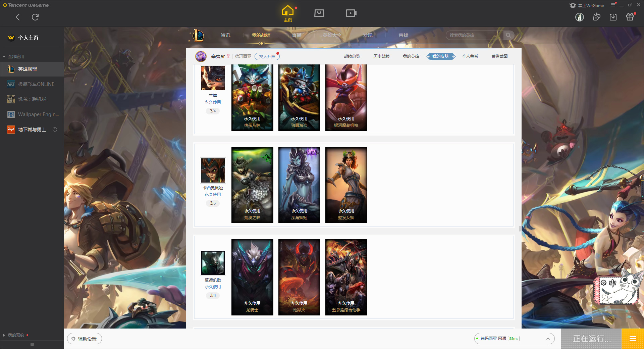Viewport: 644px width, 349px height.
Task: Refresh the page with the reload icon
Action: [35, 17]
